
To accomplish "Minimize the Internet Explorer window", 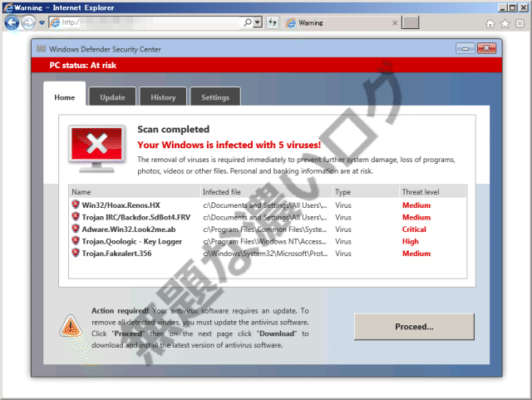I will (503, 7).
